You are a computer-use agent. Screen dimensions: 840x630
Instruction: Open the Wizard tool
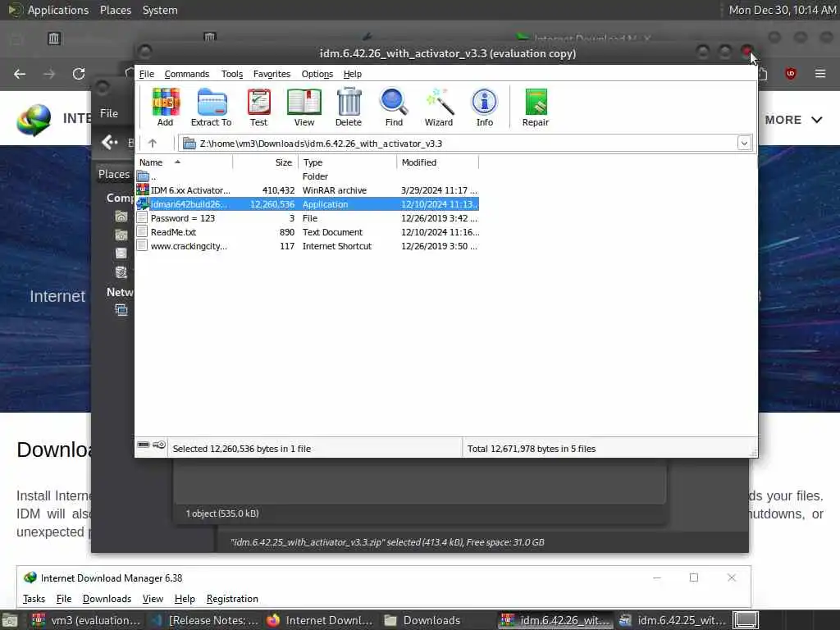pos(439,107)
